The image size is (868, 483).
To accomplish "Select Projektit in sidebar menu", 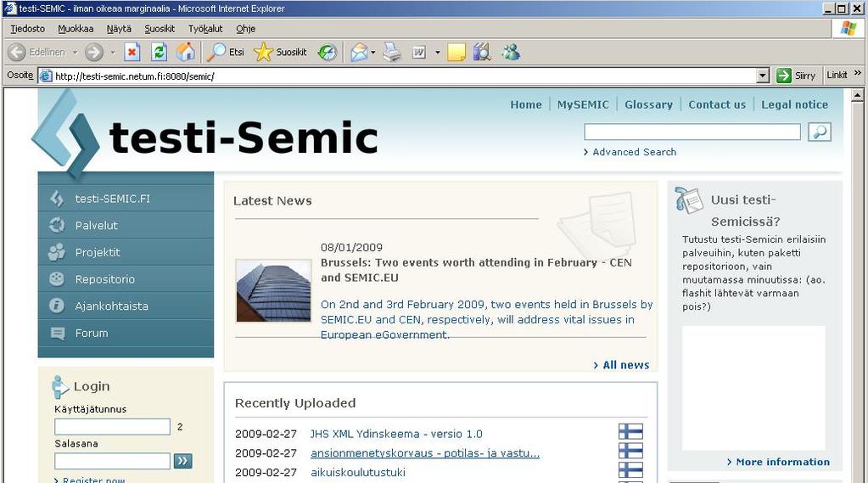I will 126,252.
